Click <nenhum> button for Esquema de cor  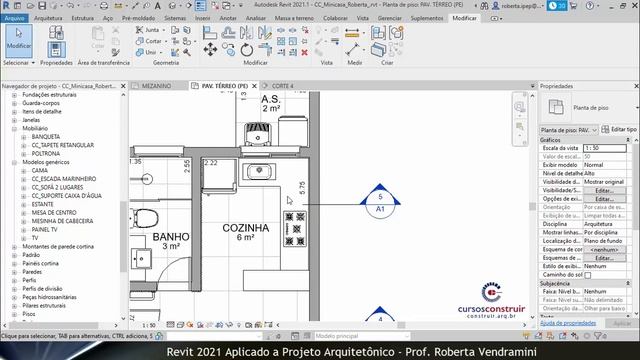pyautogui.click(x=604, y=249)
